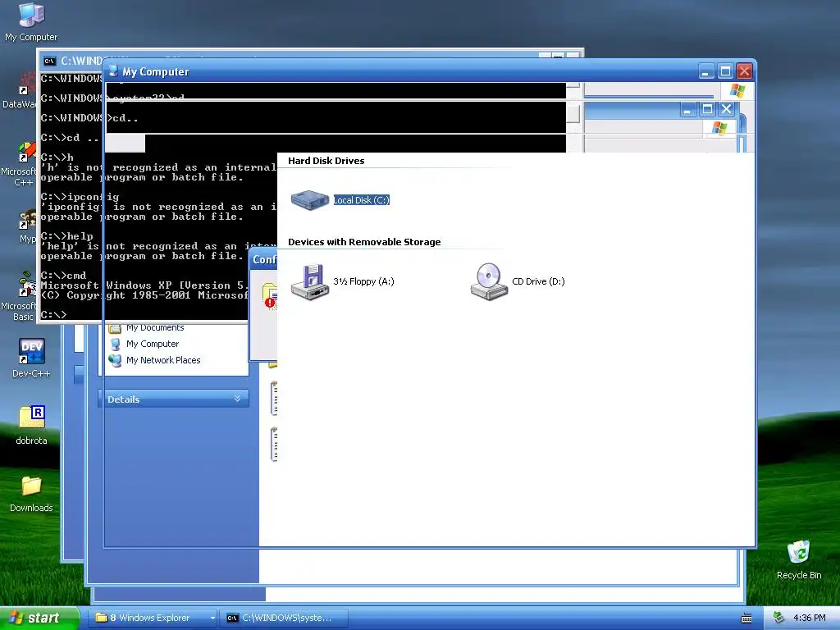Switch to the command prompt taskbar button
Screen dimensions: 840x630
pos(284,618)
